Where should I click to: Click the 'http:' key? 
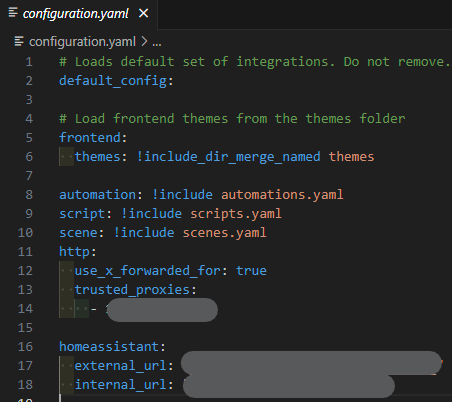78,252
